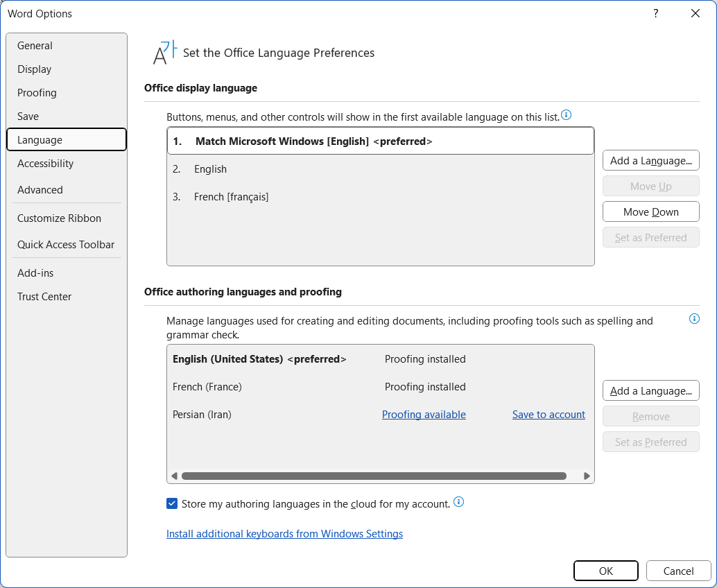Select Match Microsoft Windows [English] display language

[381, 141]
